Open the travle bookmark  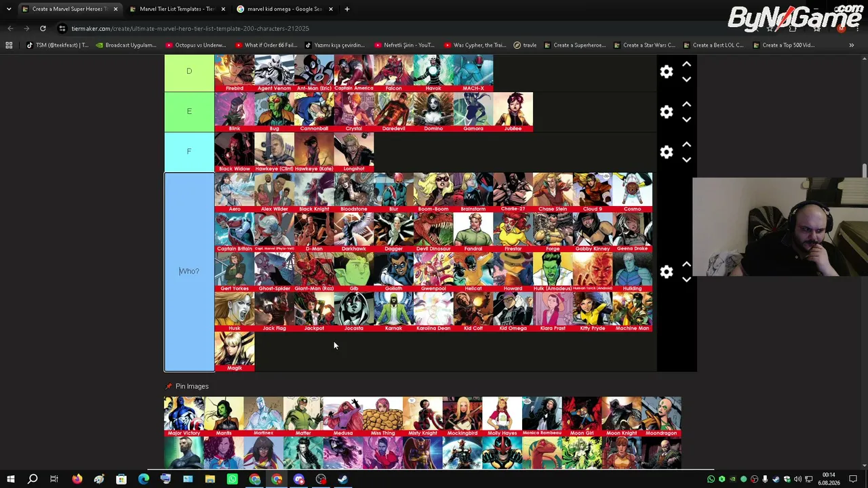pyautogui.click(x=525, y=45)
